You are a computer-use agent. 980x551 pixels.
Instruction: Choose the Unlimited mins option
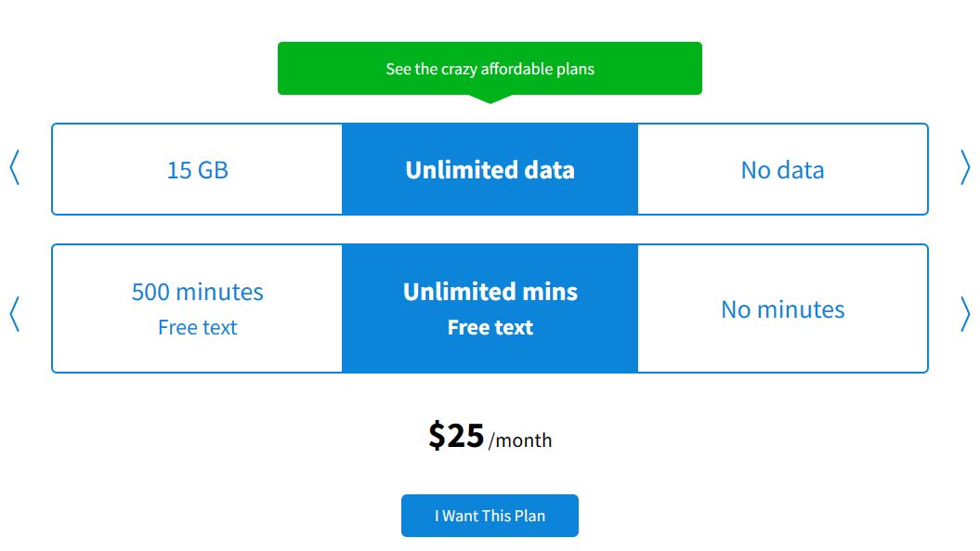point(490,292)
